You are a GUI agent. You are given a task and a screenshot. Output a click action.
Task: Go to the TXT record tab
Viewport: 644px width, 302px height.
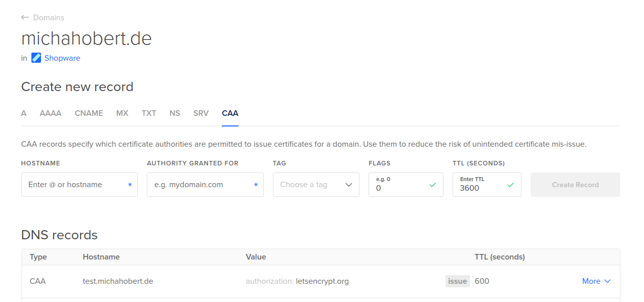pyautogui.click(x=149, y=113)
